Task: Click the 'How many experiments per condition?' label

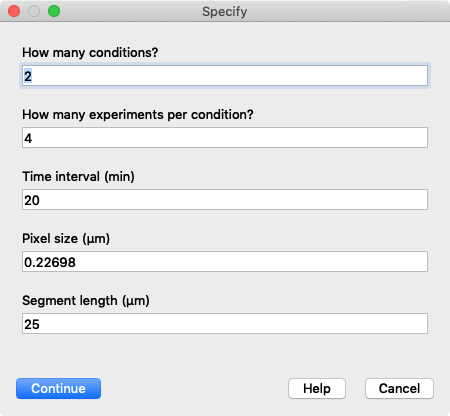Action: 138,115
